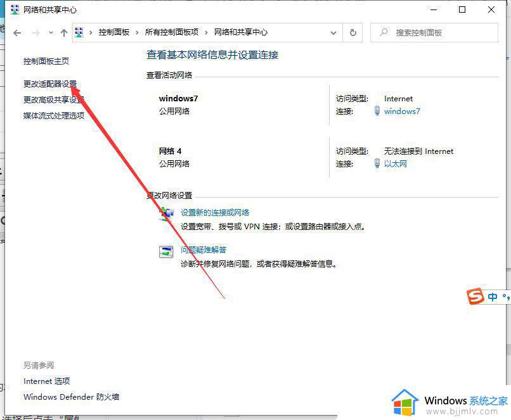Select the windows7 network name text
The height and width of the screenshot is (420, 511).
click(x=178, y=98)
